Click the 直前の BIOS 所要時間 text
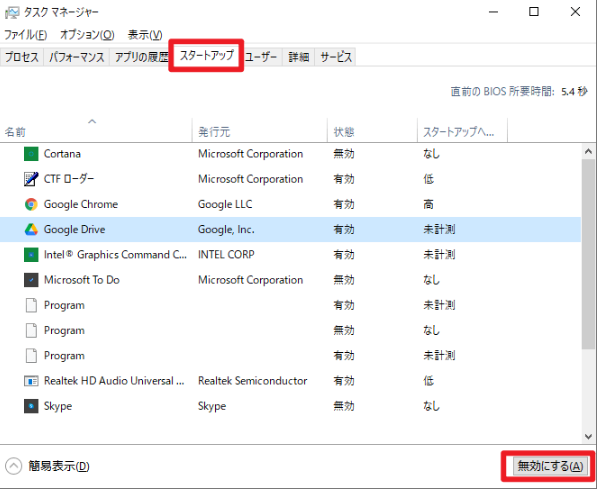The height and width of the screenshot is (490, 600). (502, 92)
